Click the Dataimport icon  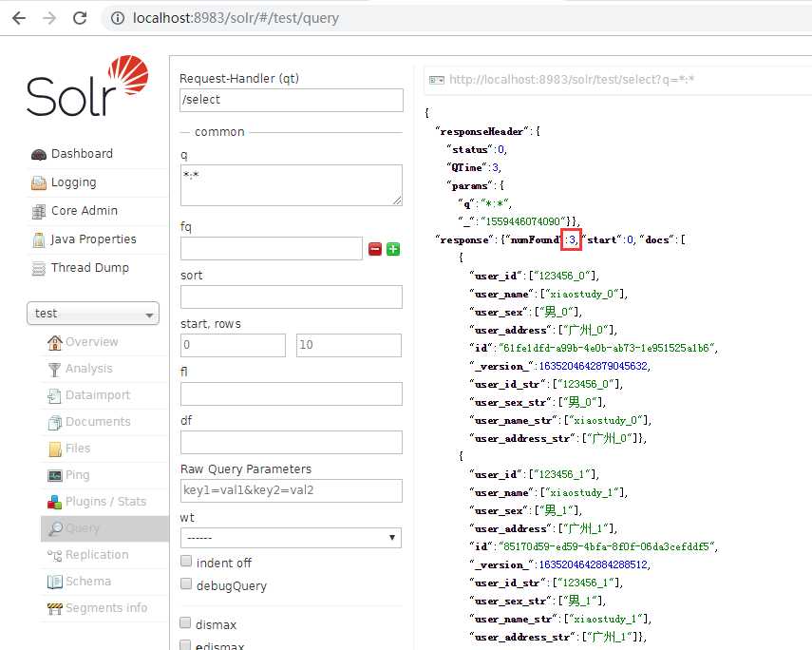[x=54, y=395]
